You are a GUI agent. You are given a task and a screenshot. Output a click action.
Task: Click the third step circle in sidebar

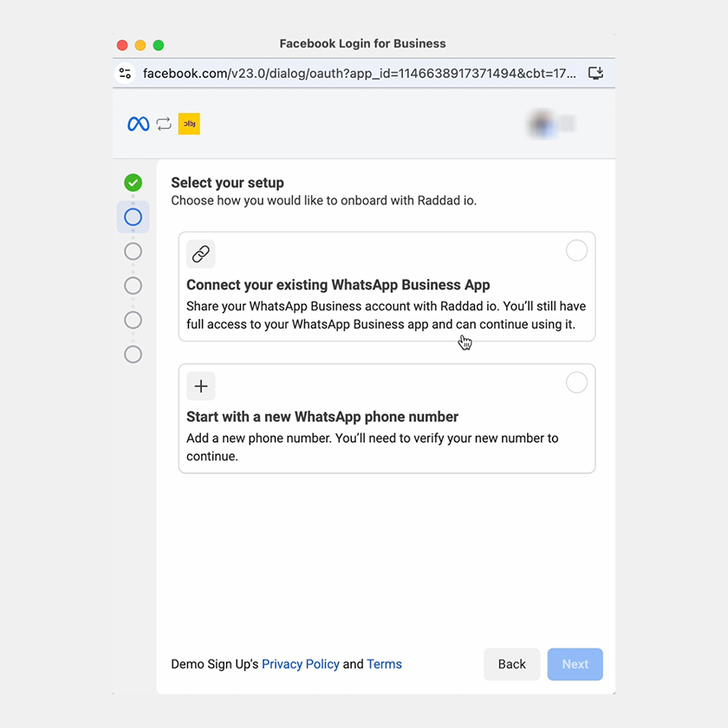(133, 251)
